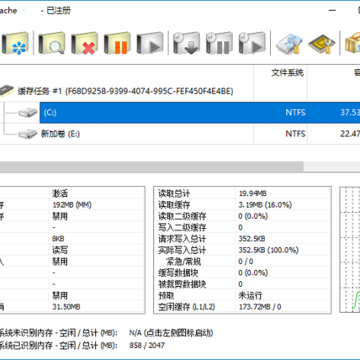The height and width of the screenshot is (360, 360).
Task: Click the 8KB block size value
Action: coord(58,239)
